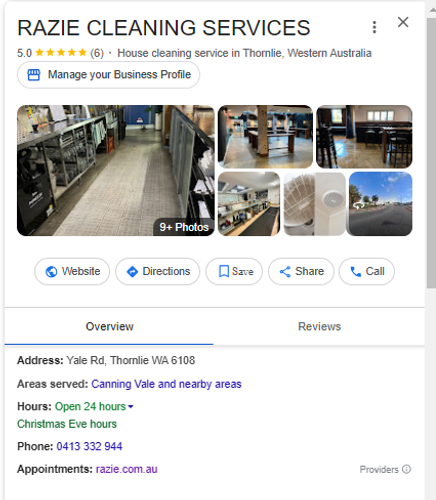Click the phone number 0413 332 944

pos(89,446)
